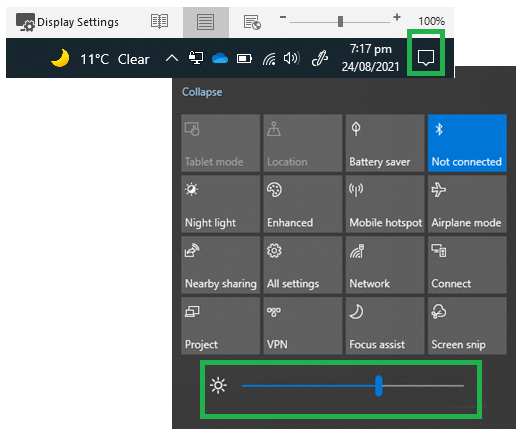The height and width of the screenshot is (441, 523).
Task: Open the OneDrive cloud tray icon
Action: coord(220,58)
